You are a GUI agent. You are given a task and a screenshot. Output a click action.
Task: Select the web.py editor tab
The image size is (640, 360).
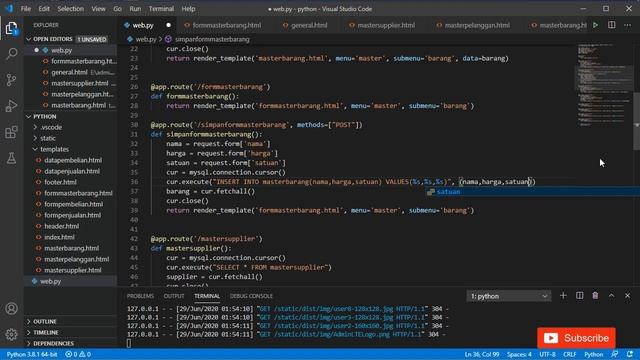[143, 25]
